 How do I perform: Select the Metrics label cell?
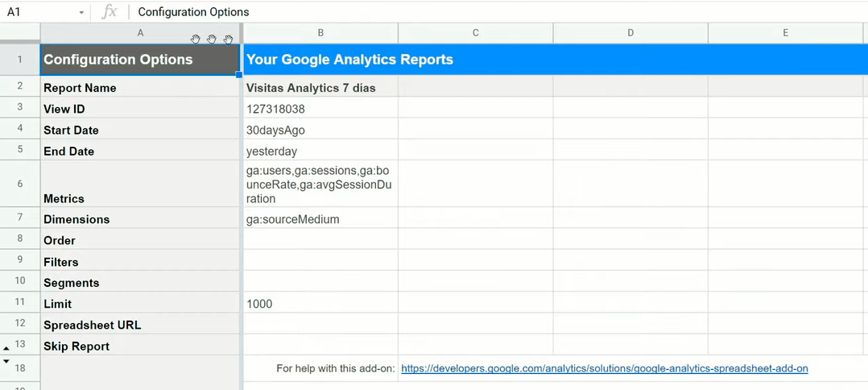[x=140, y=184]
